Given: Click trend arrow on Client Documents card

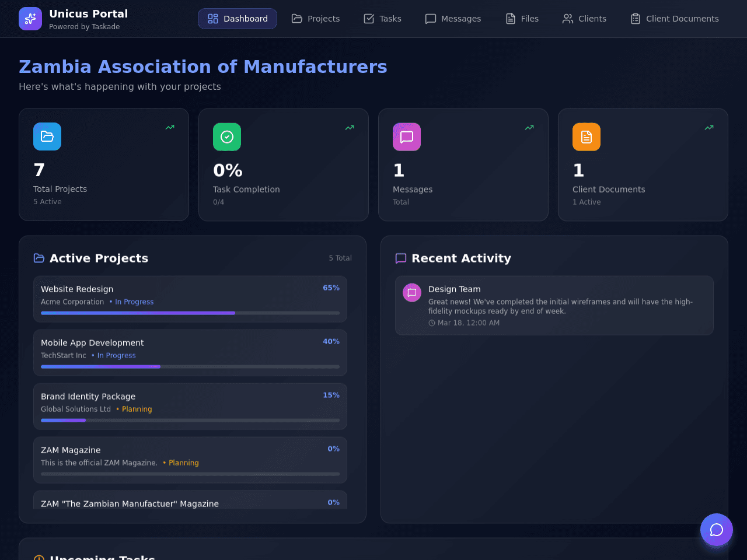Looking at the screenshot, I should [x=709, y=128].
